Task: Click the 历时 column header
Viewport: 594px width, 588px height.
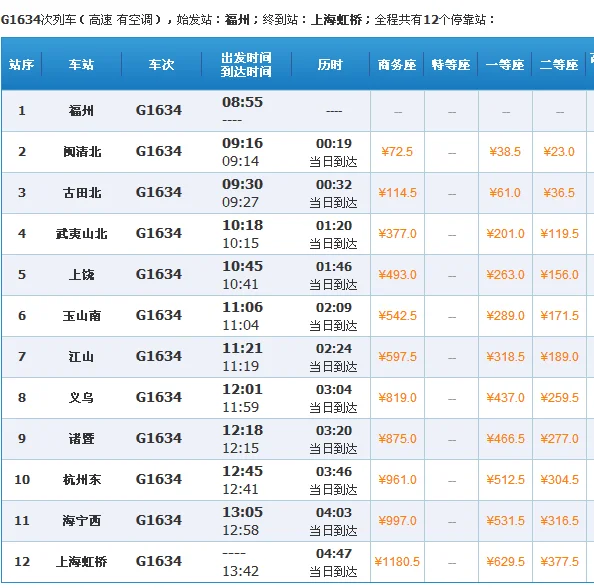Action: click(x=330, y=64)
